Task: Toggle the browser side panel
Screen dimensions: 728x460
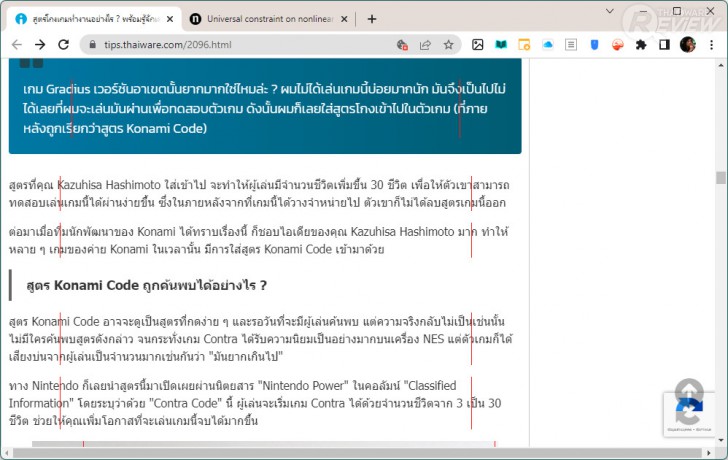Action: coord(664,45)
